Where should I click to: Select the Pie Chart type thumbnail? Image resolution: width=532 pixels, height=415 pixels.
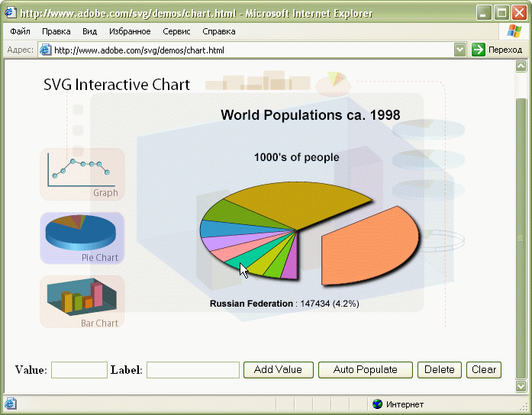click(82, 238)
